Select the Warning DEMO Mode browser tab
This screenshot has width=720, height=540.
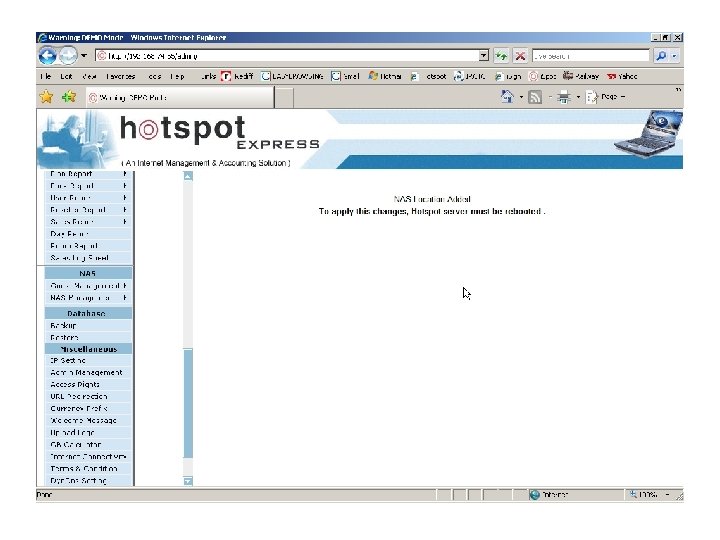point(180,97)
